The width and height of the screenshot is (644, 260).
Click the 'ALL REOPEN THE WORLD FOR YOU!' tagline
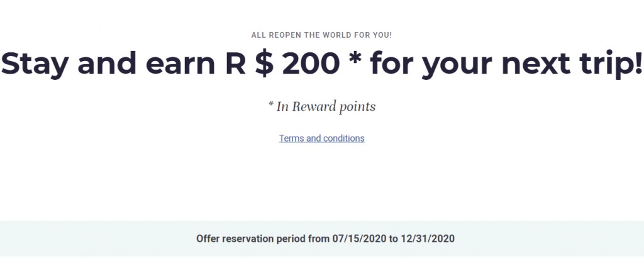pyautogui.click(x=321, y=35)
